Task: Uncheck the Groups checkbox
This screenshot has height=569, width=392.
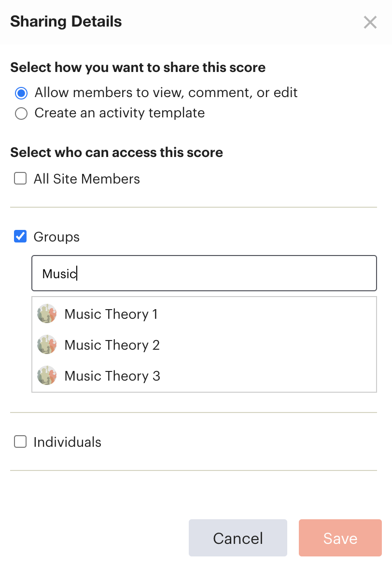Action: coord(20,236)
